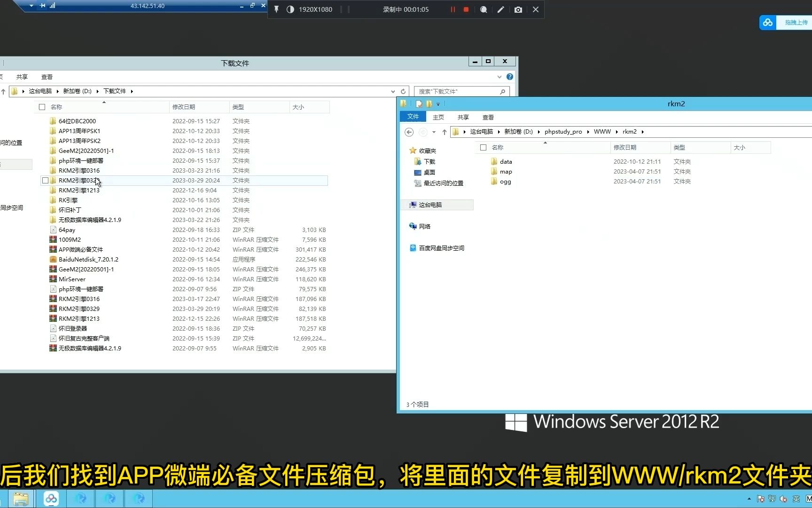Viewport: 812px width, 508px height.
Task: Check the item selection box in rkm2 window header
Action: point(483,147)
